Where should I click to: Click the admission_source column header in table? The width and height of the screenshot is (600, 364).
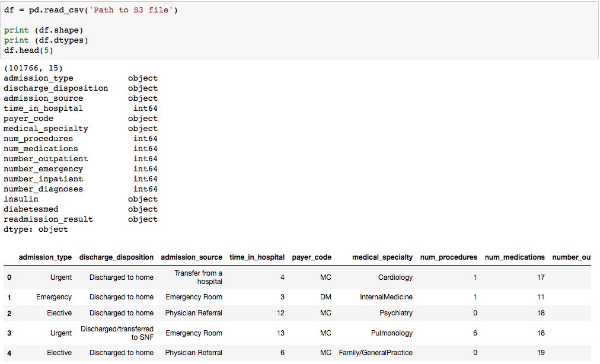click(192, 257)
